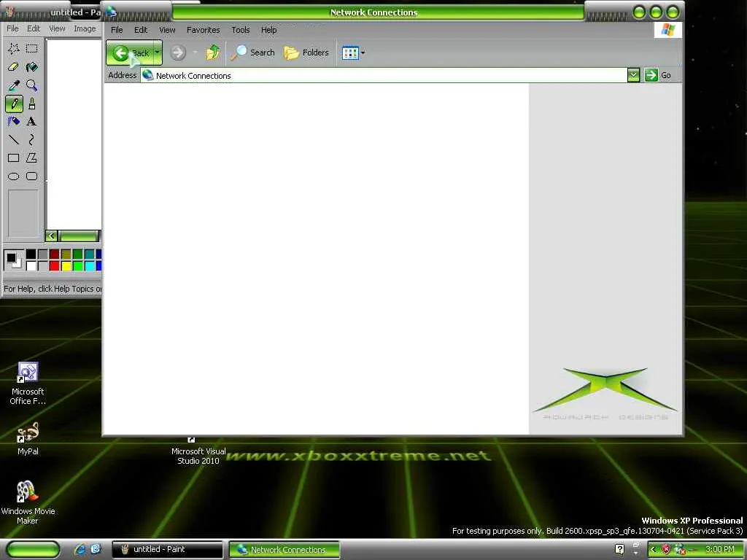Open the View menu in Paint

click(x=57, y=28)
